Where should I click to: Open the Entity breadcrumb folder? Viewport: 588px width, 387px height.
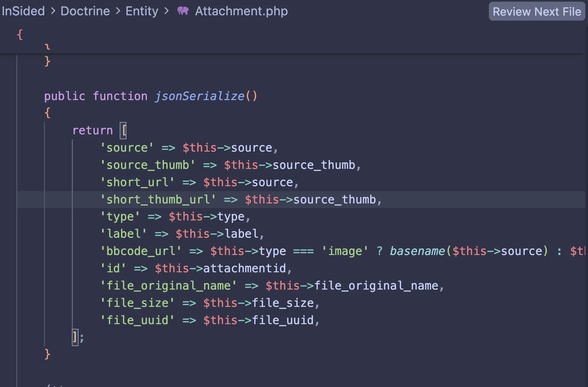point(142,11)
